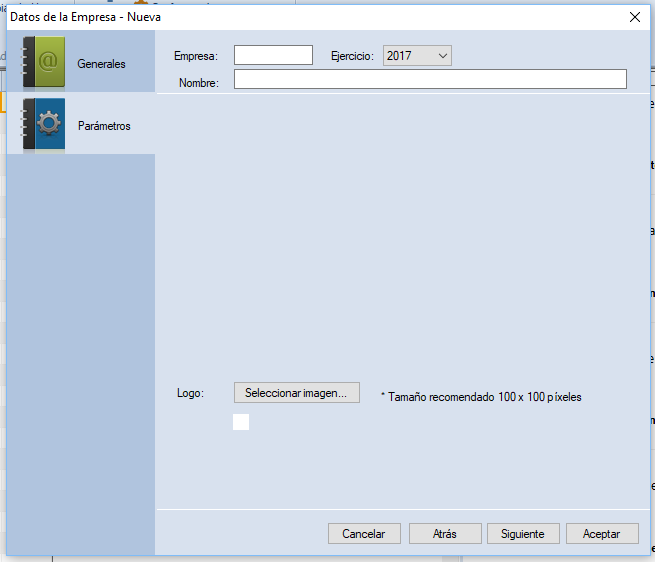Open the Generales section via its label

101,64
